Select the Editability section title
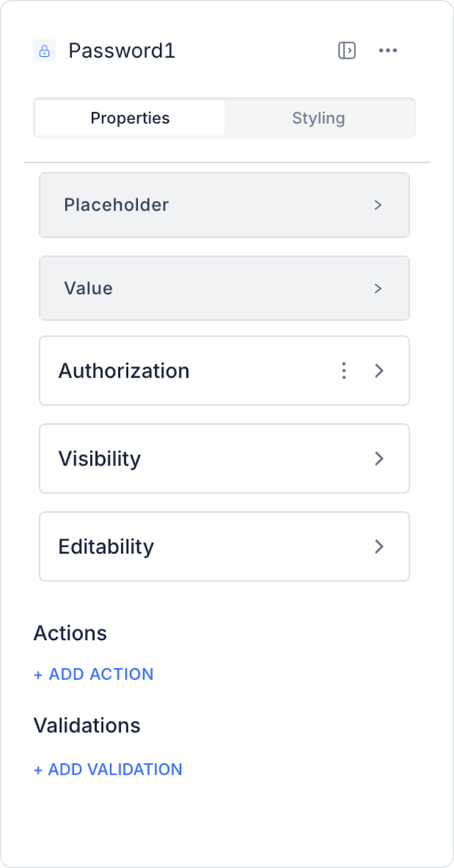Image resolution: width=454 pixels, height=868 pixels. (106, 547)
